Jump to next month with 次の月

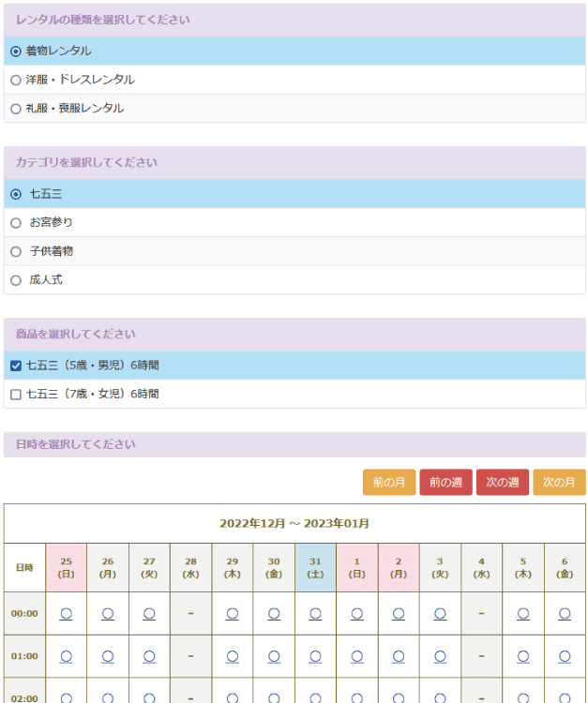tap(559, 482)
